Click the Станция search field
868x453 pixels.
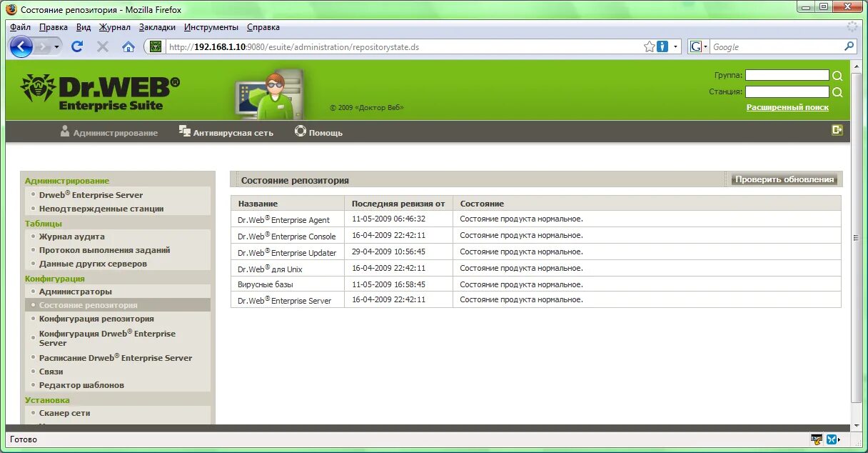[x=787, y=91]
